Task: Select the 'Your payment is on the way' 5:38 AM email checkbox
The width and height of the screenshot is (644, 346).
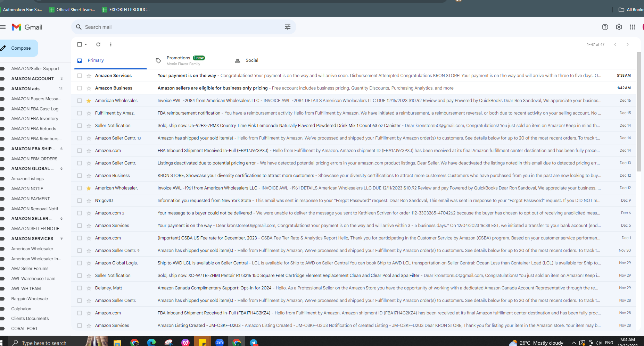Action: point(80,76)
